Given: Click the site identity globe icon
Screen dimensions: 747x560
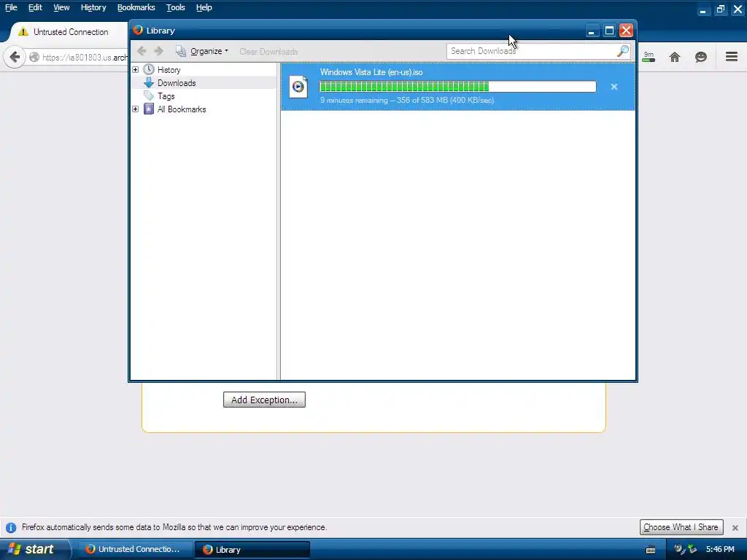Looking at the screenshot, I should (x=34, y=57).
